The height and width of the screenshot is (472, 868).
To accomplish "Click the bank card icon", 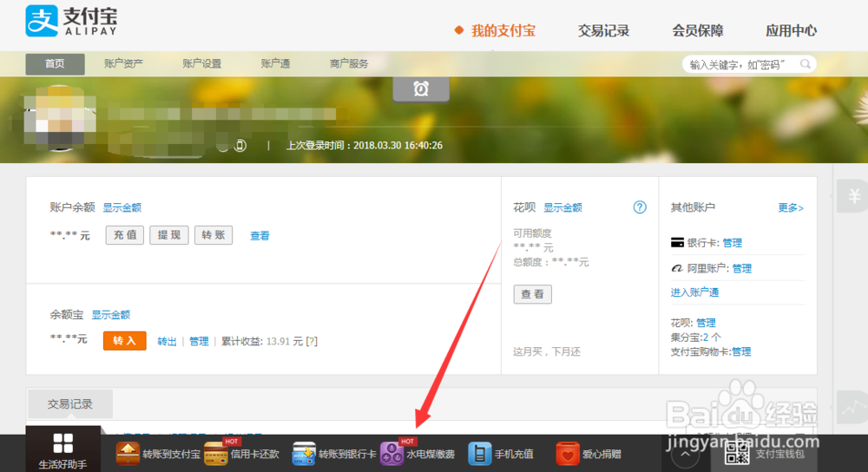I will click(677, 242).
